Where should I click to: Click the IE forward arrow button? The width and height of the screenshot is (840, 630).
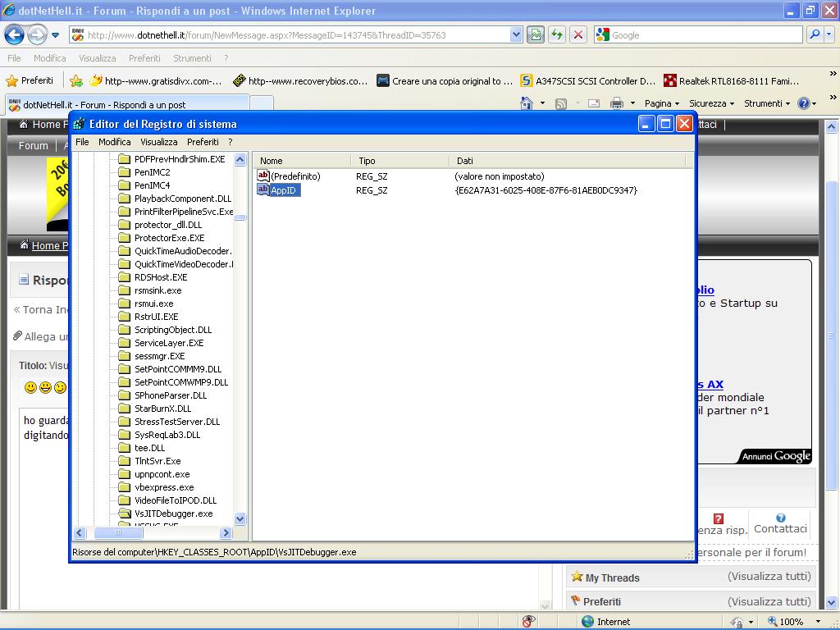click(37, 35)
